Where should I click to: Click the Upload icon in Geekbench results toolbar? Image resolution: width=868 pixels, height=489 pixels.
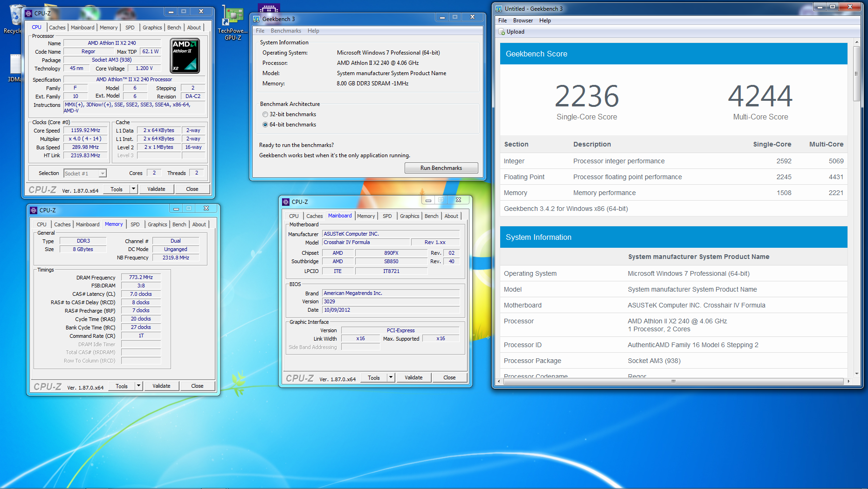[x=502, y=32]
